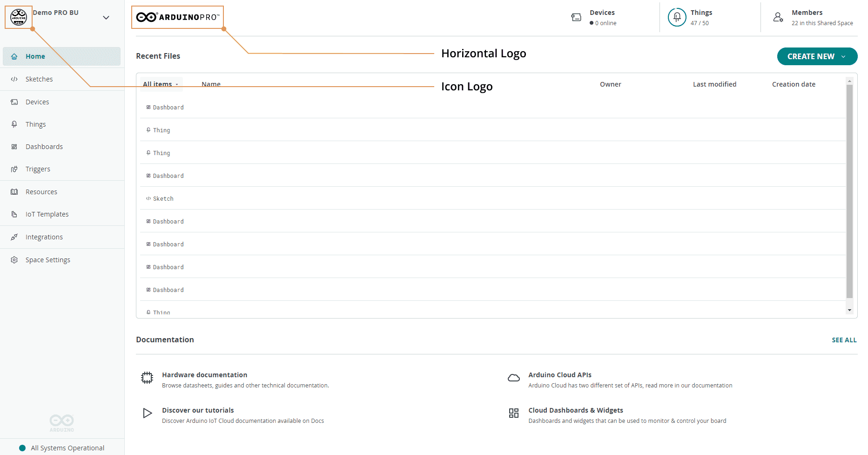Click the Hardware documentation chip icon
Viewport: 868px width, 455px height.
click(147, 378)
